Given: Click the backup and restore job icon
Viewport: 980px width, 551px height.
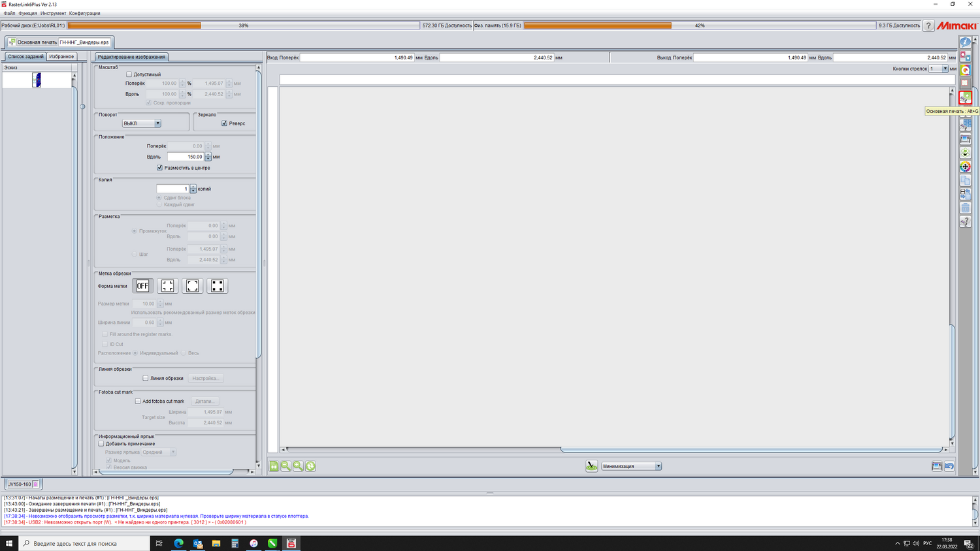Looking at the screenshot, I should 965,194.
